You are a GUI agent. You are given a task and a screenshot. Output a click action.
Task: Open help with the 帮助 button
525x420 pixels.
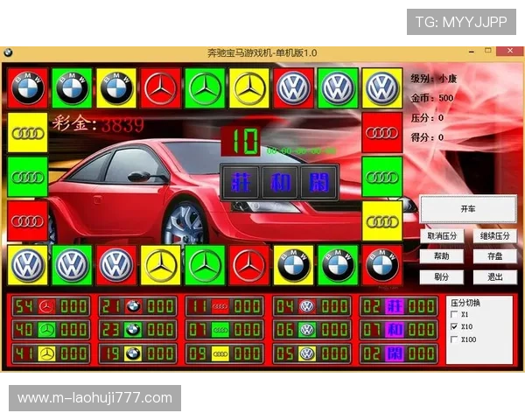(x=444, y=256)
